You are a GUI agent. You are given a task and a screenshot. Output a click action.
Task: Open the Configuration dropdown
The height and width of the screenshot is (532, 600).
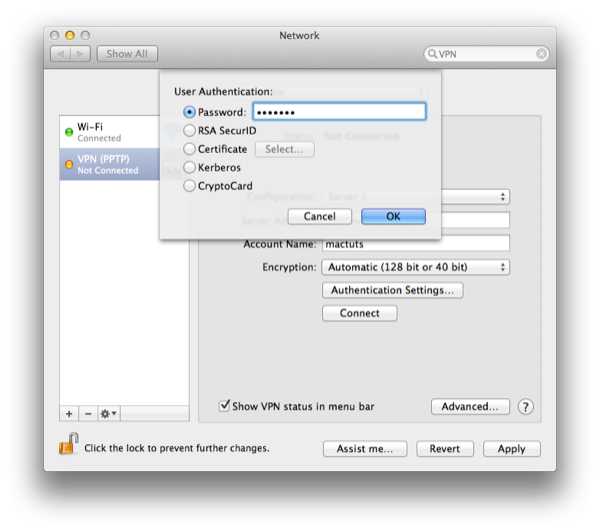click(475, 197)
